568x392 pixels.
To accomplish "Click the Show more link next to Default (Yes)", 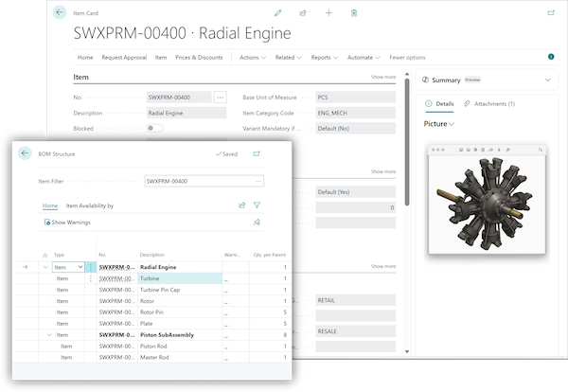I will pyautogui.click(x=383, y=171).
